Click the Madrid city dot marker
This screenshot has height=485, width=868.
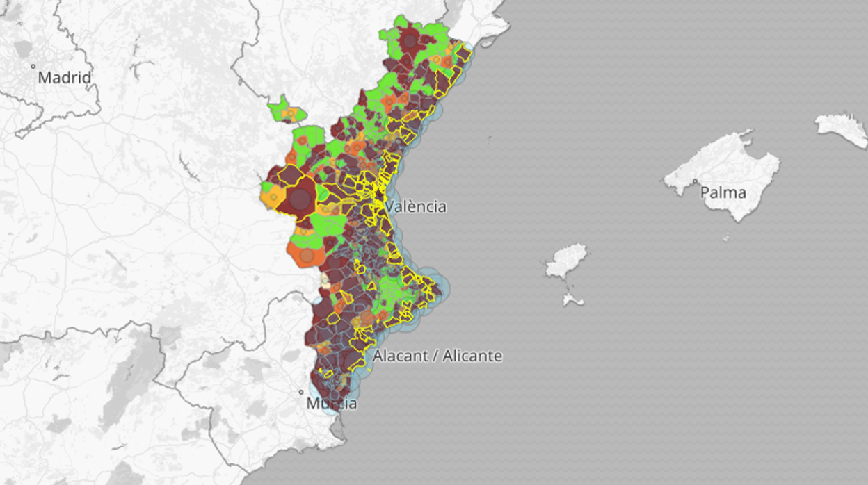33,67
